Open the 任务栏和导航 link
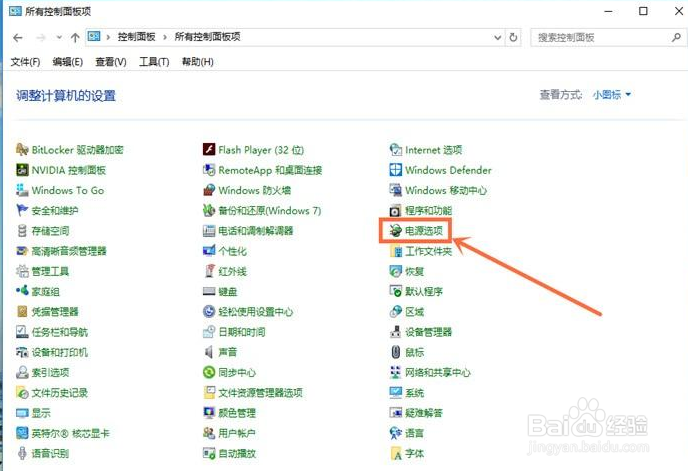 tap(60, 332)
